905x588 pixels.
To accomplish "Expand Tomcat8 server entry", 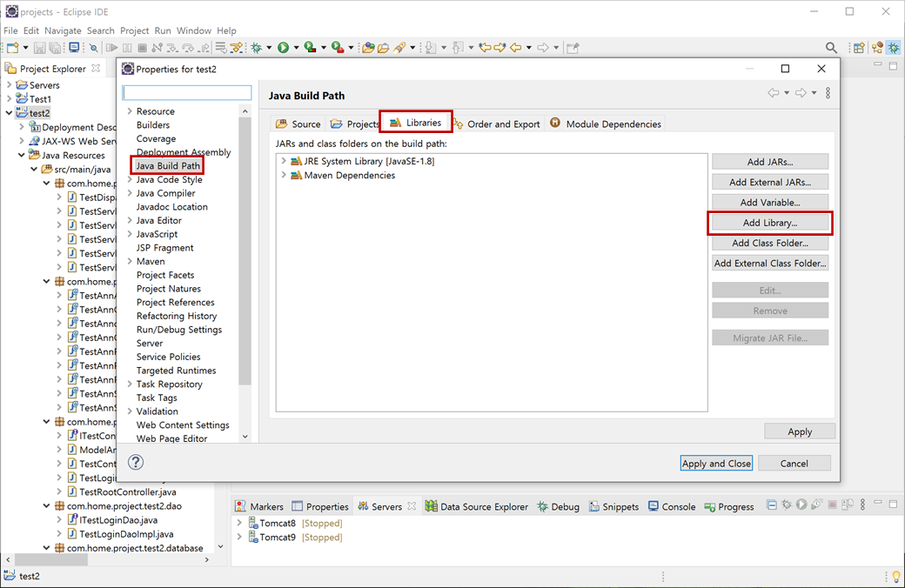I will coord(239,523).
